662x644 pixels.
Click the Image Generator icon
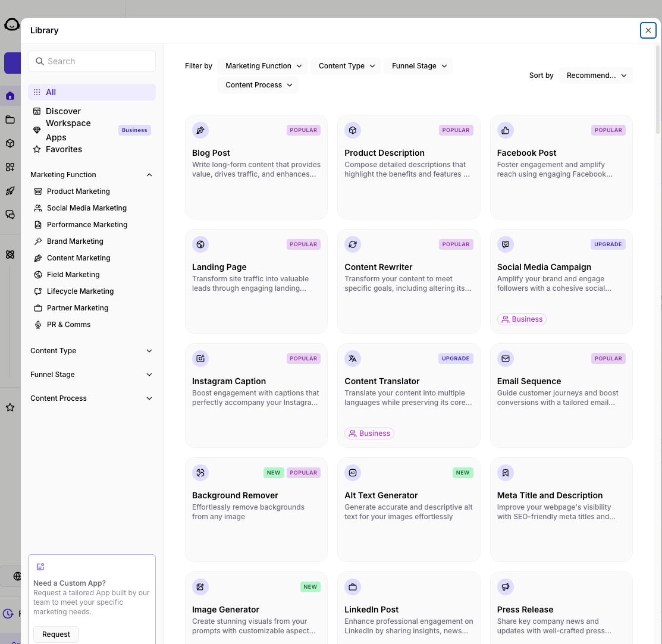[200, 587]
